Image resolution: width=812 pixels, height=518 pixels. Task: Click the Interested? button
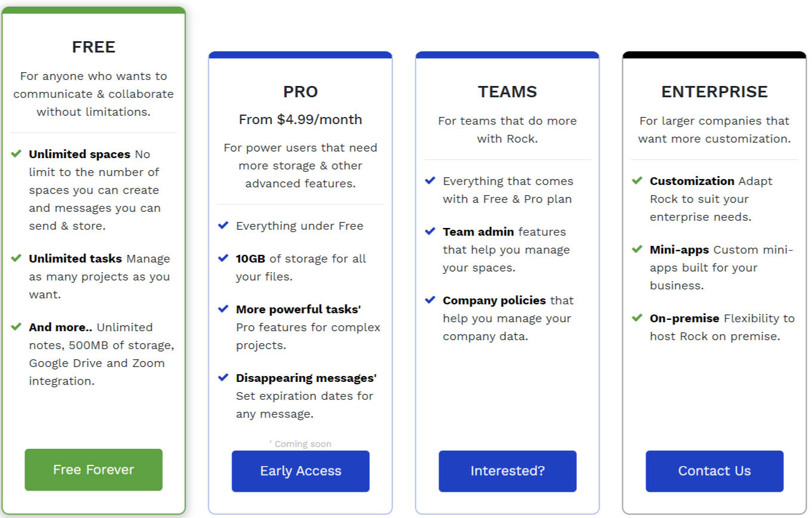point(507,471)
